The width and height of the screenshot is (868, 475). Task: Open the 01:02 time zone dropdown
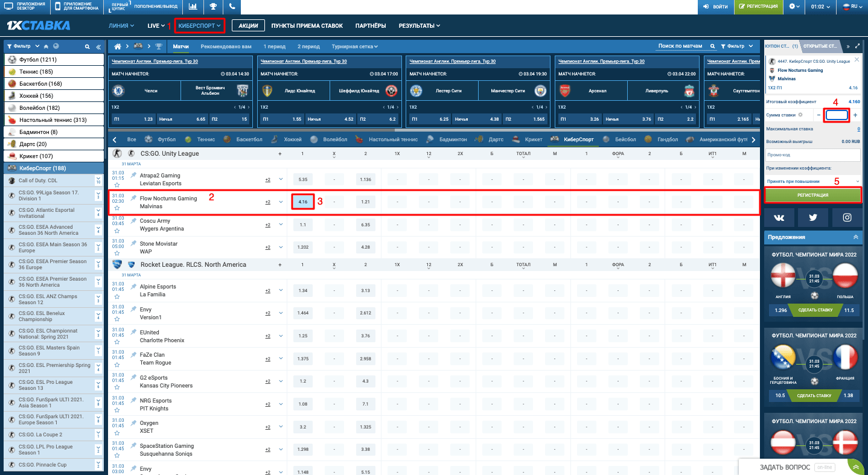click(821, 7)
